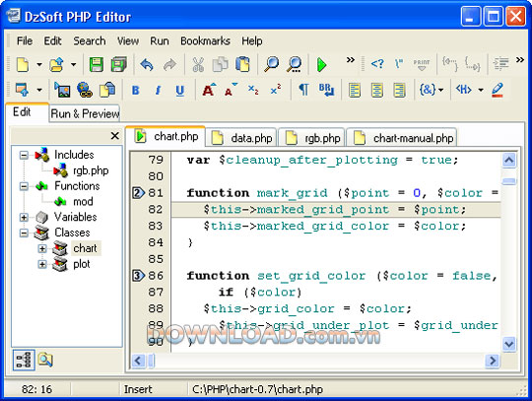Screen dimensions: 532x401
Task: Switch to file search panel button
Action: coord(45,360)
